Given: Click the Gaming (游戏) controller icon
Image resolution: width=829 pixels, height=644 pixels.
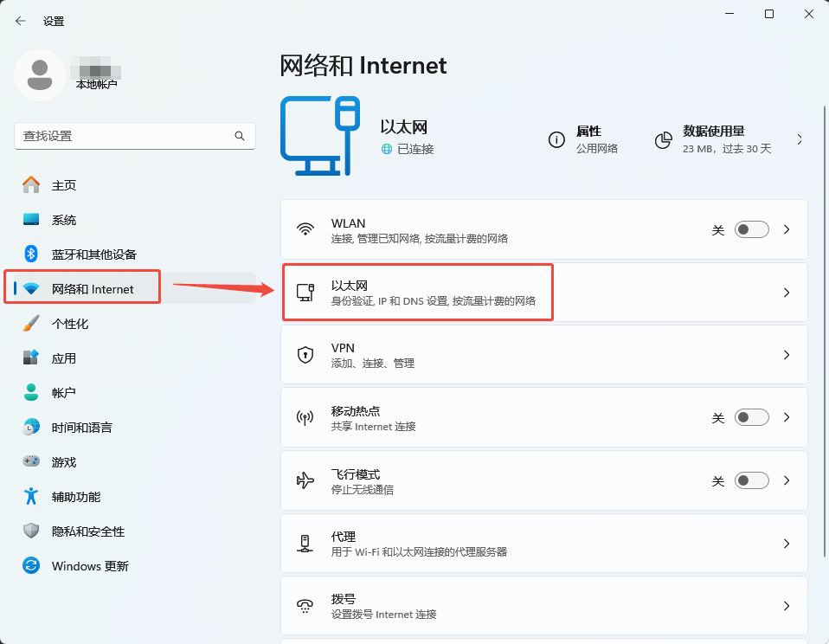Looking at the screenshot, I should point(31,461).
